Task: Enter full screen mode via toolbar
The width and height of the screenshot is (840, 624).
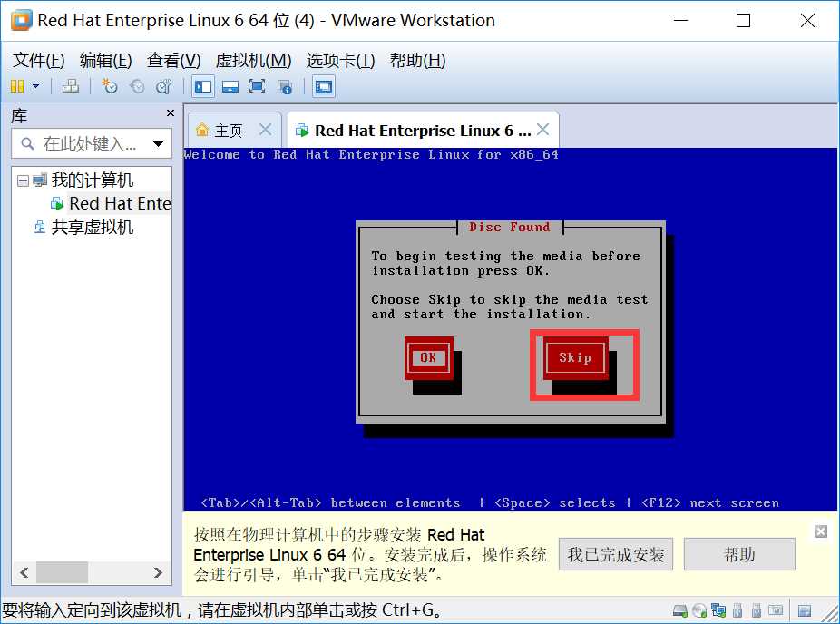Action: click(257, 86)
